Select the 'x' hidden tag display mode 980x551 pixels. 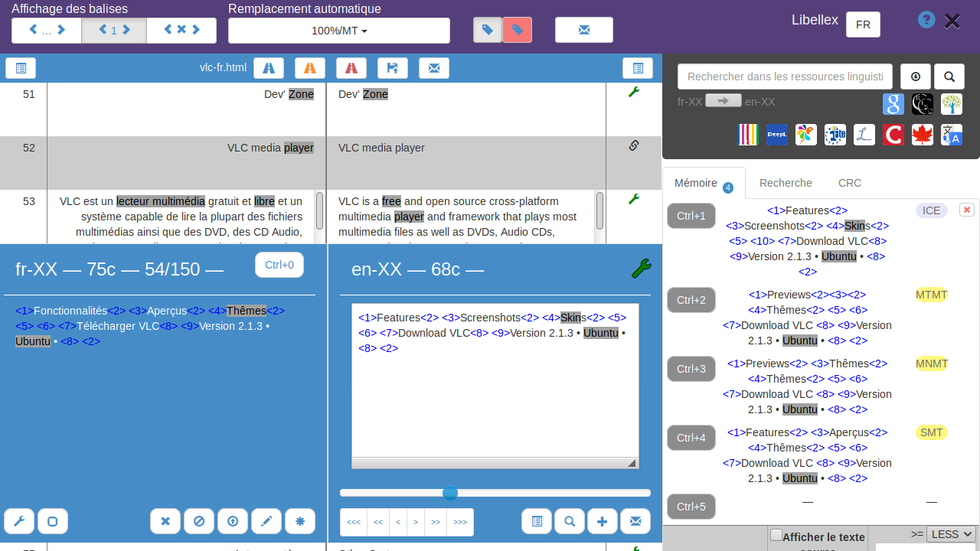click(x=181, y=30)
